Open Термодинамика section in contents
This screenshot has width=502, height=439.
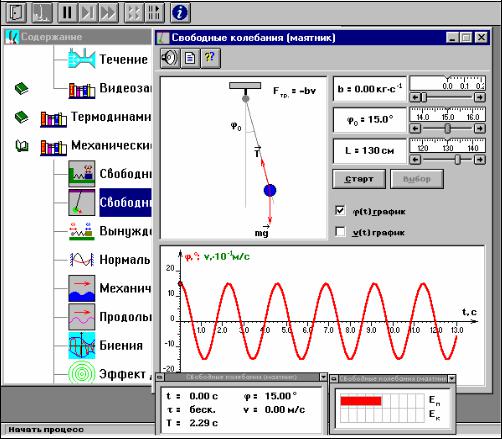(x=111, y=117)
